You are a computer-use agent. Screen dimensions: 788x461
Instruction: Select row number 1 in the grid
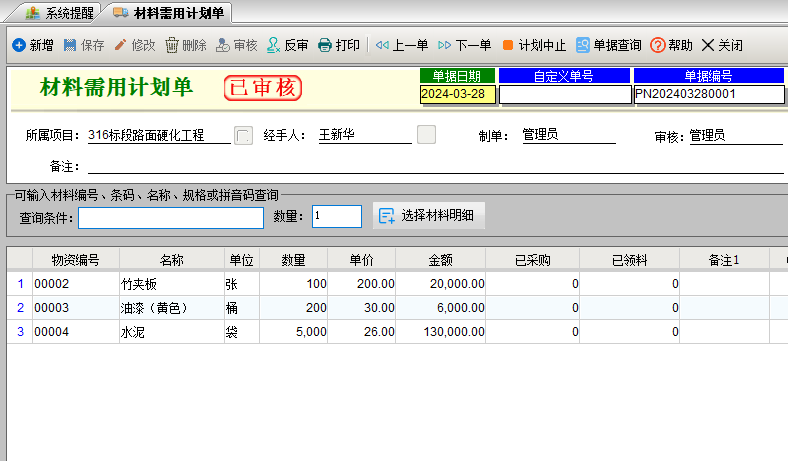coord(20,284)
